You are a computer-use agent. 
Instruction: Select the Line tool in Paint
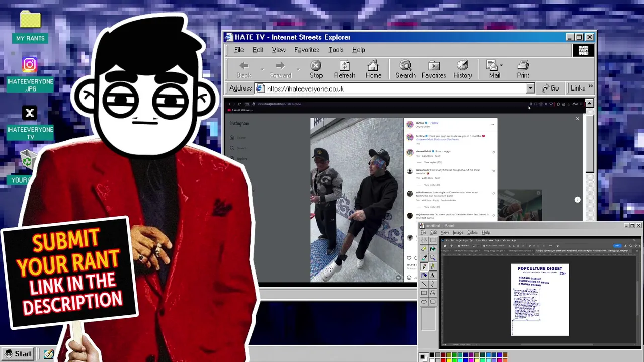click(x=424, y=284)
